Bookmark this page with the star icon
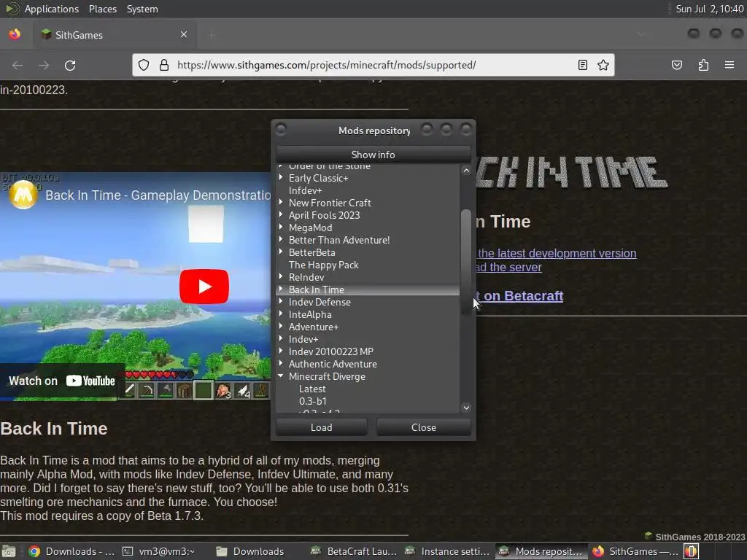 pyautogui.click(x=603, y=65)
